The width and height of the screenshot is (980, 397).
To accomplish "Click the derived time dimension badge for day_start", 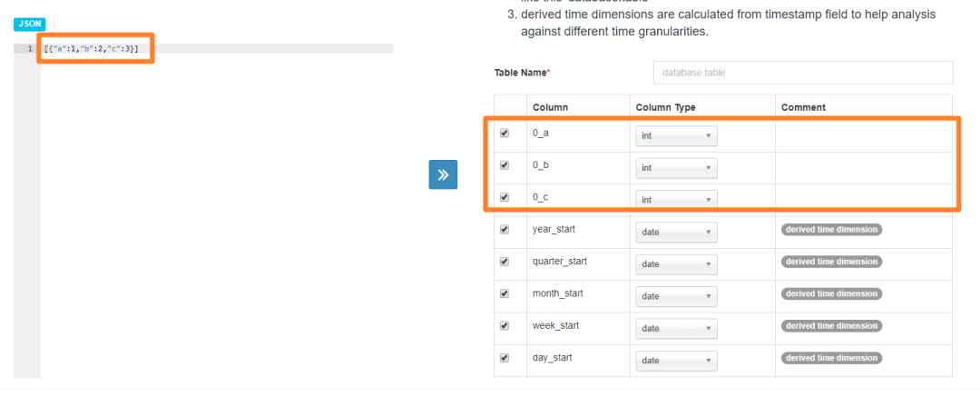I will [831, 358].
